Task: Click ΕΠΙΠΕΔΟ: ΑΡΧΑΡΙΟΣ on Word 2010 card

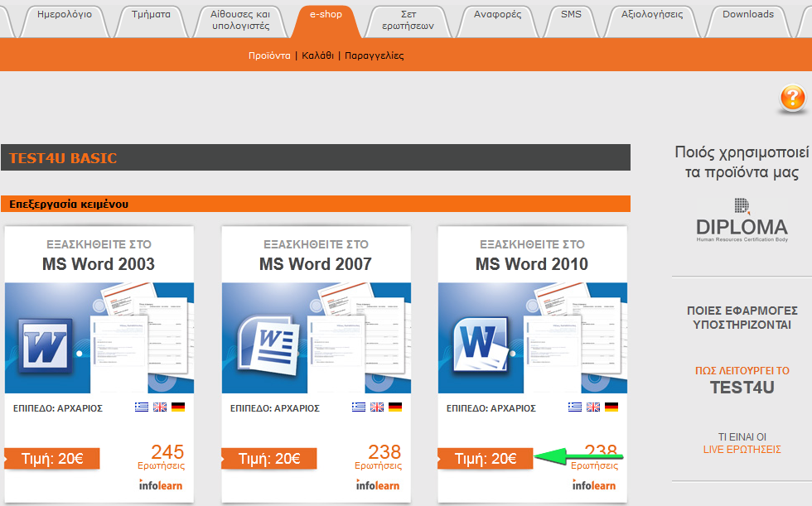Action: [x=491, y=408]
